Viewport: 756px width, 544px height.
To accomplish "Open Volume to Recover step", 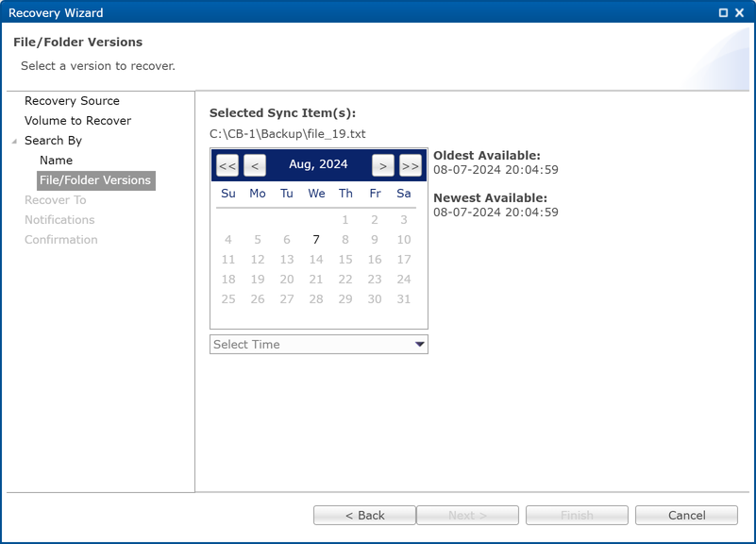I will pyautogui.click(x=77, y=121).
